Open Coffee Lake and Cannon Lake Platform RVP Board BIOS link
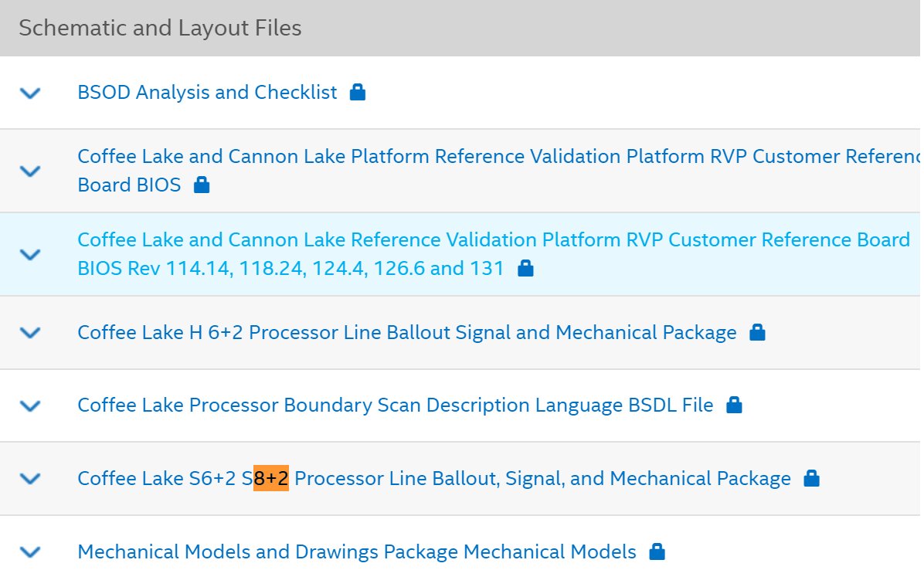The image size is (924, 587). click(x=498, y=171)
